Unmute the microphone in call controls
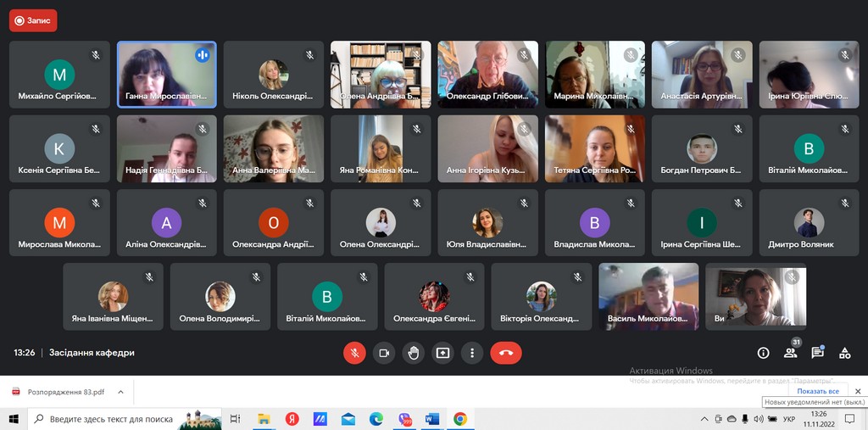 click(354, 353)
